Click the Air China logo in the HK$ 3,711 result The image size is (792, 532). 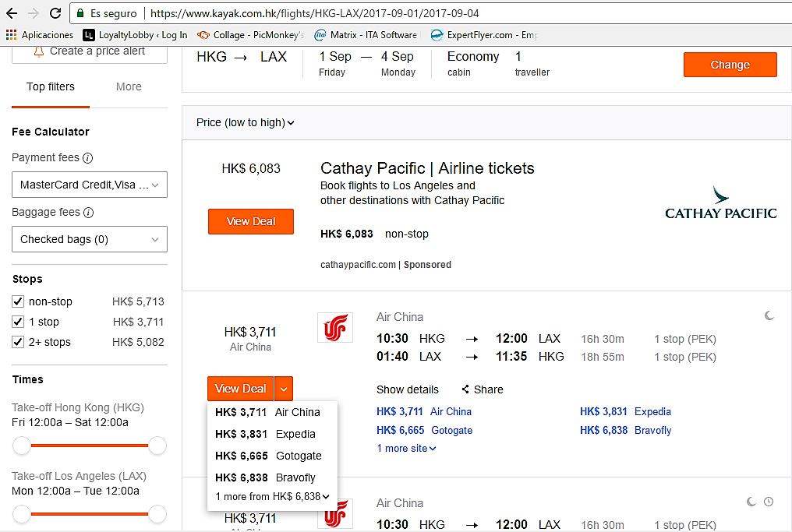pyautogui.click(x=335, y=328)
